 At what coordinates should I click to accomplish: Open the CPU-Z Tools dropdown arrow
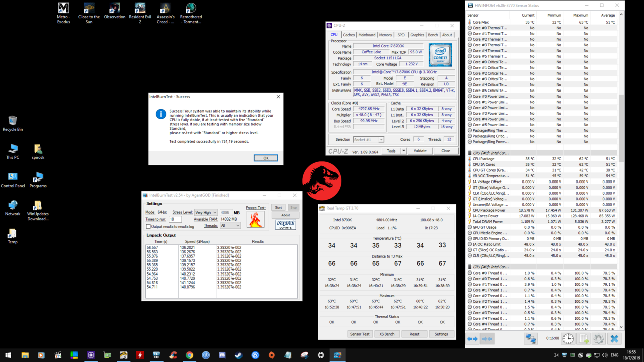[x=403, y=151]
